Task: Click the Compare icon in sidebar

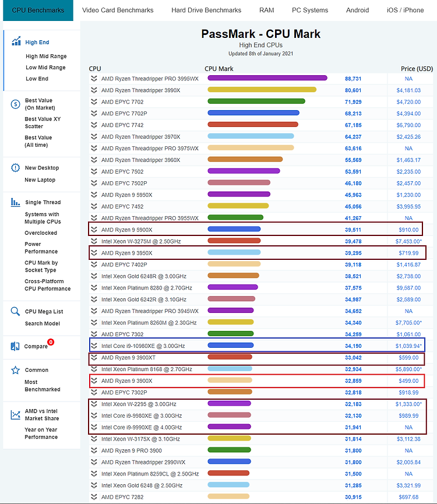Action: (x=15, y=346)
